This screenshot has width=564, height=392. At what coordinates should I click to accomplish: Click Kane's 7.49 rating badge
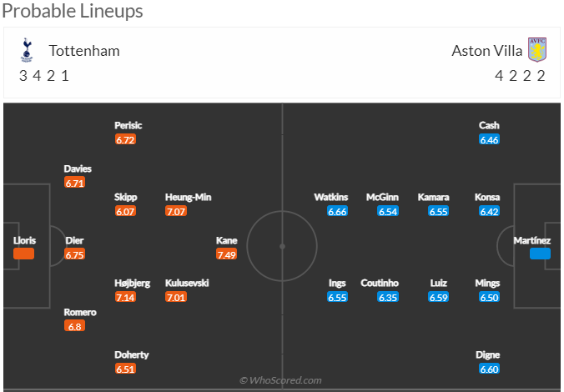point(226,254)
